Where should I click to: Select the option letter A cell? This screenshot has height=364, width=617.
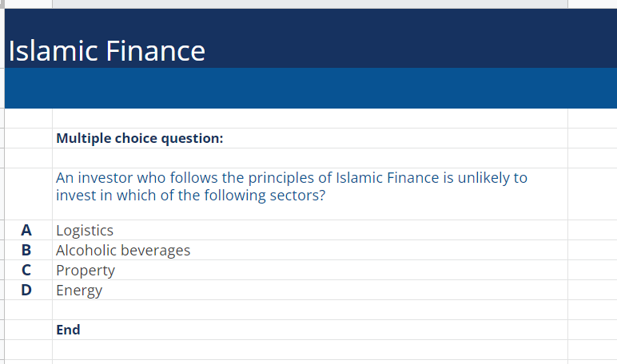(26, 230)
